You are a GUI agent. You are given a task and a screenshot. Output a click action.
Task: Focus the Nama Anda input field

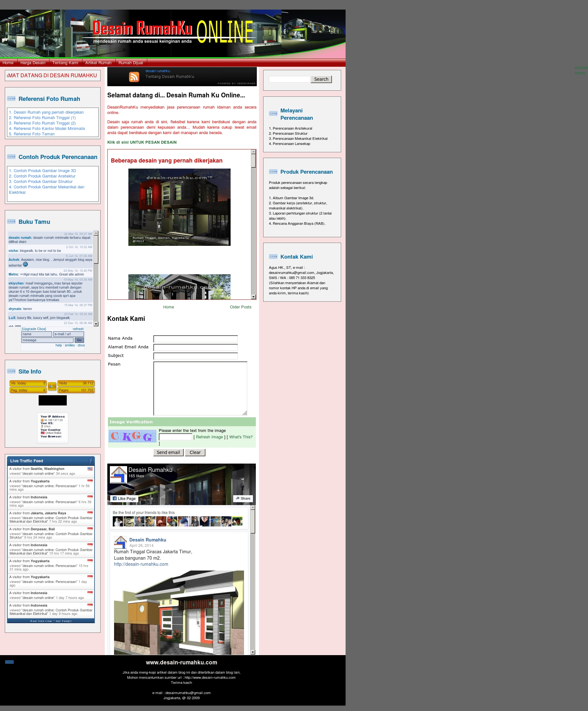[195, 339]
